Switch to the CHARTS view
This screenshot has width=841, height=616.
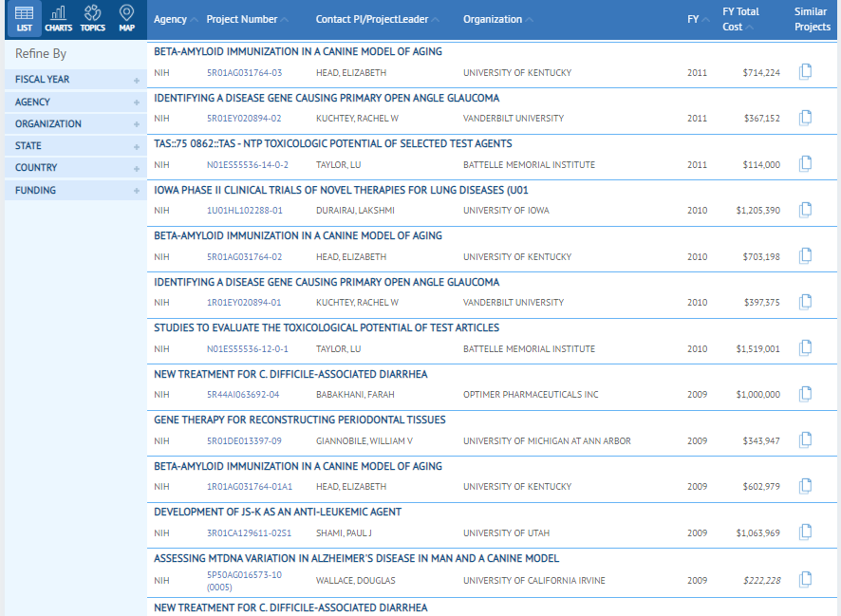click(x=59, y=19)
